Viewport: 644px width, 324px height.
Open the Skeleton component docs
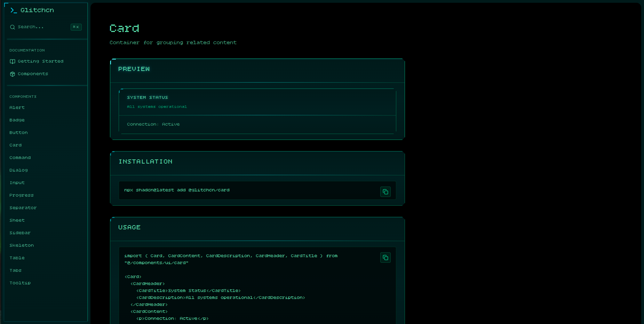22,245
